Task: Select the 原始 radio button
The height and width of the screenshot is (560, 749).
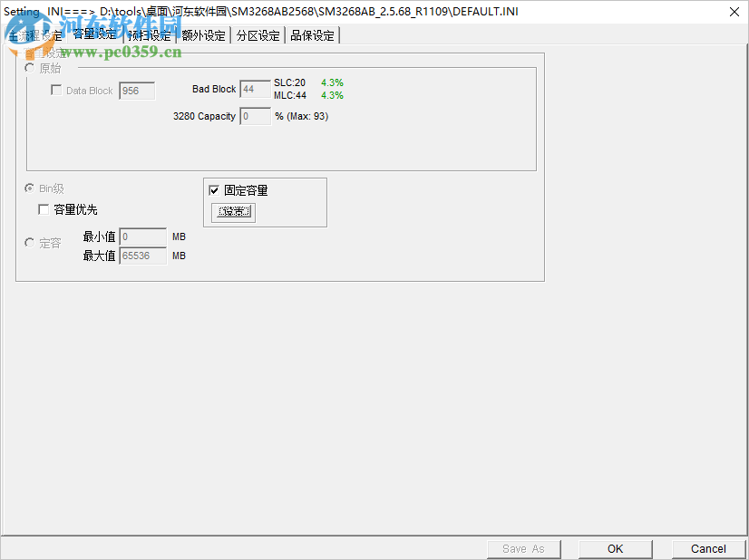Action: coord(29,68)
